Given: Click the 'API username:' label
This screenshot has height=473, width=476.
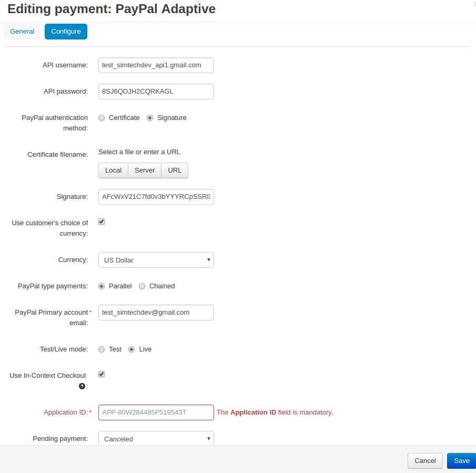Looking at the screenshot, I should [65, 65].
